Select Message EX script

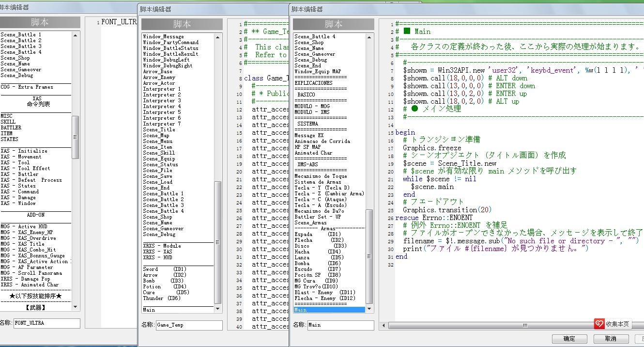(309, 135)
